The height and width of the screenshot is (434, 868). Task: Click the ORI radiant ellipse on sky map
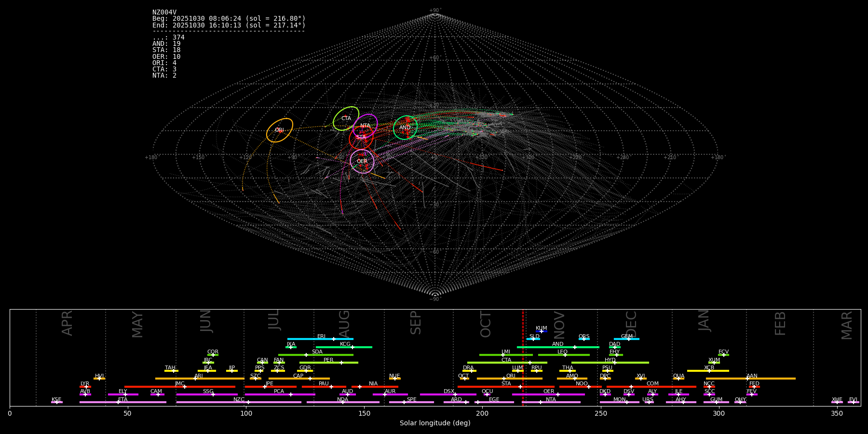279,130
